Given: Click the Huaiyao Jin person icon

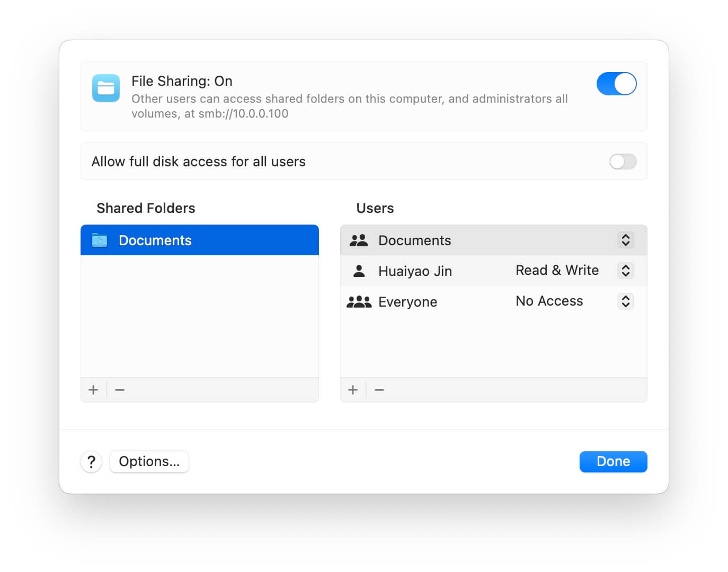Looking at the screenshot, I should click(x=359, y=271).
